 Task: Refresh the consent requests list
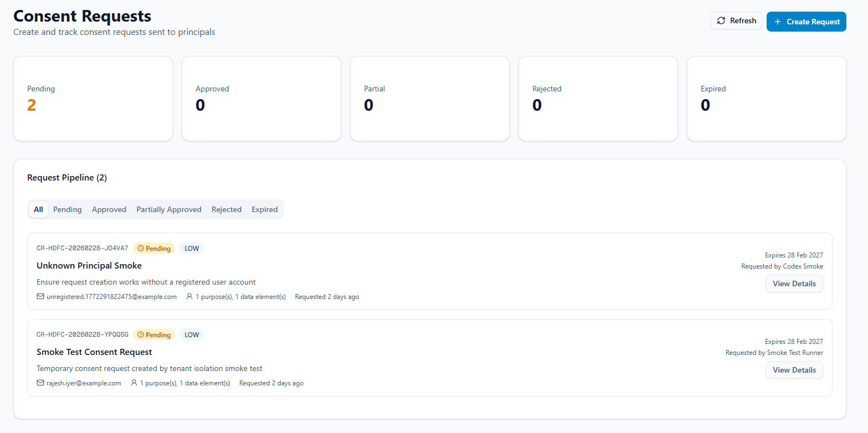pos(736,20)
